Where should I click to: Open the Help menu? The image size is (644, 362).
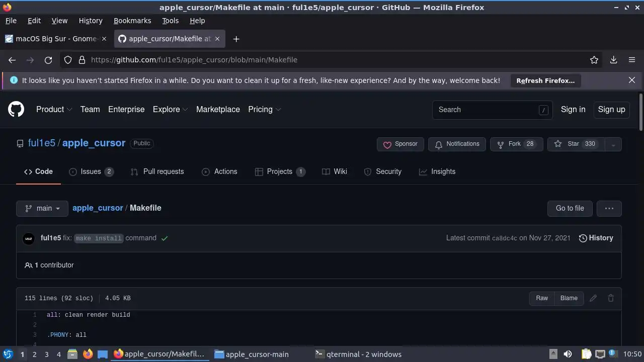(x=197, y=21)
